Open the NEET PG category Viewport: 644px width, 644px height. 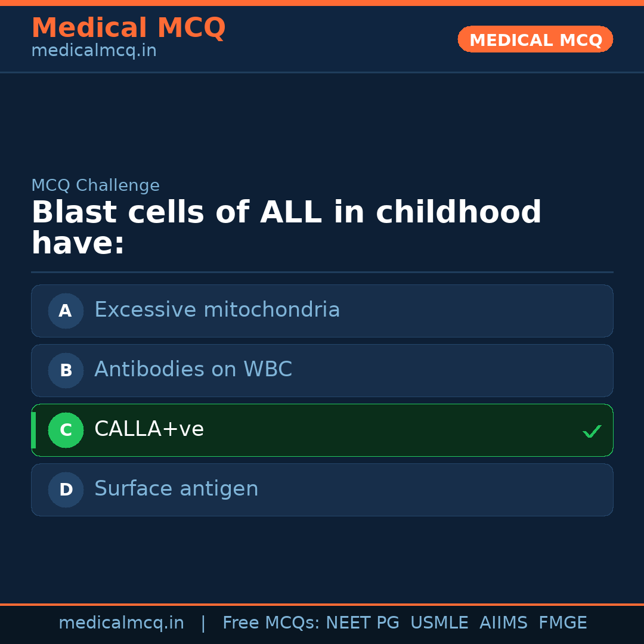click(x=362, y=622)
